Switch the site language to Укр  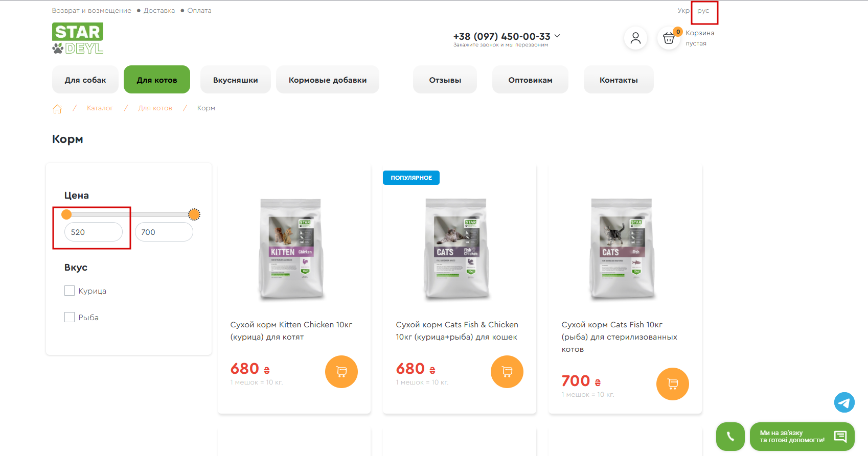[x=683, y=11]
